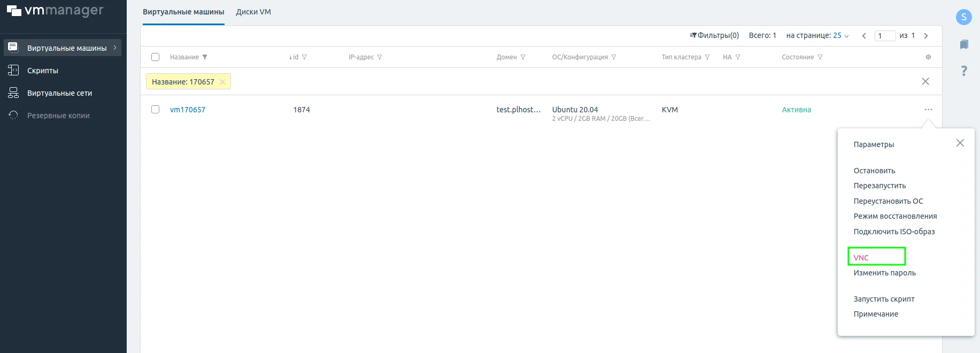Click the page number input field
The image size is (980, 353).
[885, 36]
